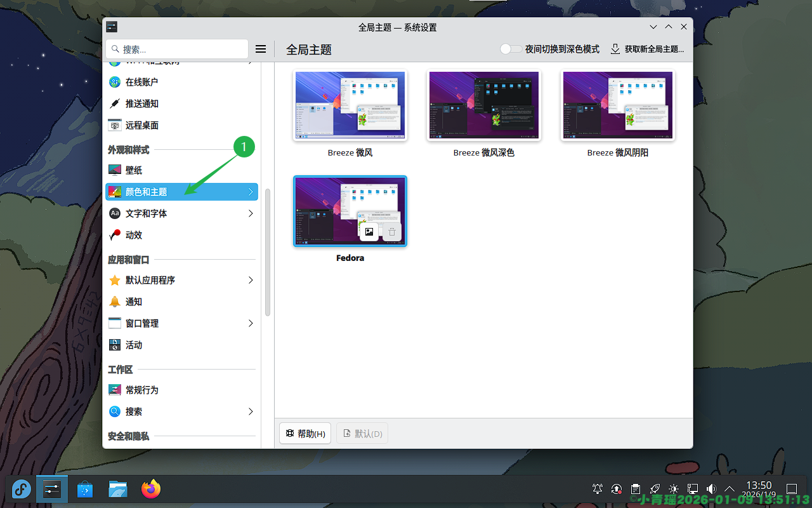Open the file manager in taskbar
Image resolution: width=812 pixels, height=508 pixels.
tap(117, 489)
